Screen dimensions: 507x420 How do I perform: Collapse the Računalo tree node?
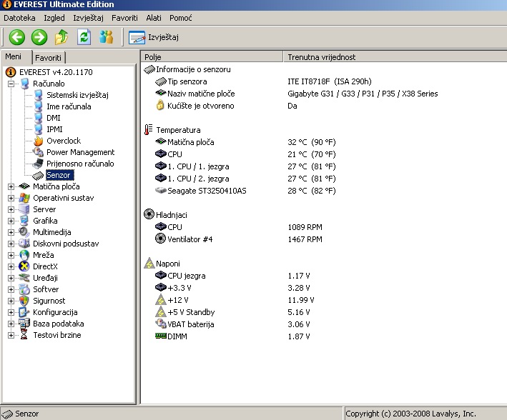pyautogui.click(x=11, y=84)
